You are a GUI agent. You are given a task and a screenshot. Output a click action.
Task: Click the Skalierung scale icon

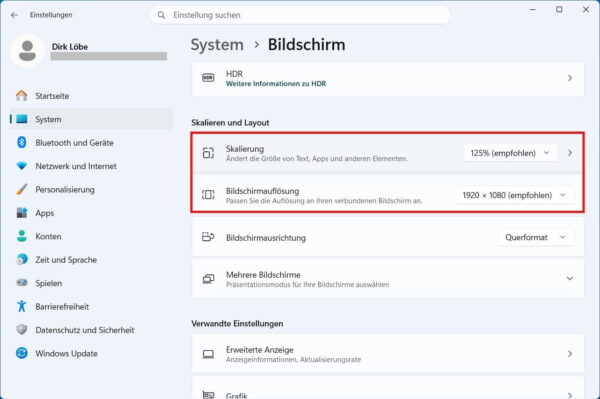coord(208,153)
